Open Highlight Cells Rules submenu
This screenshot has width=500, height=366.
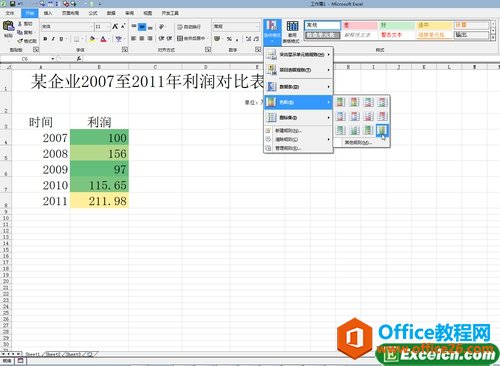coord(298,54)
